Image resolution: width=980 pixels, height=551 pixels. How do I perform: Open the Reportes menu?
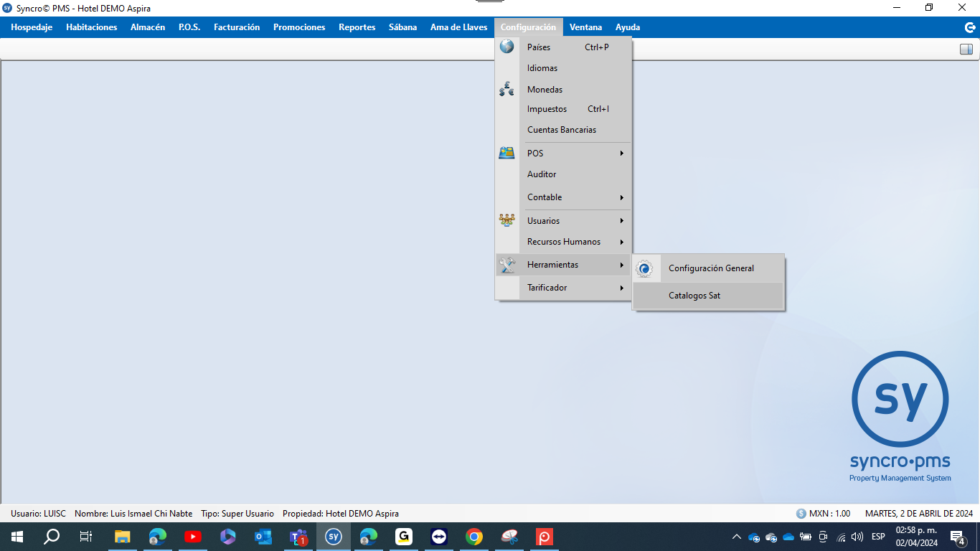[x=357, y=27]
